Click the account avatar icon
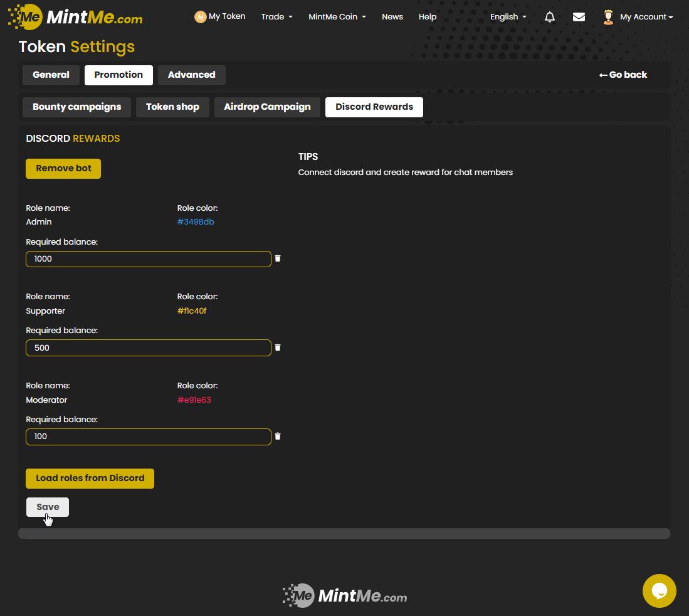This screenshot has height=616, width=689. [607, 17]
